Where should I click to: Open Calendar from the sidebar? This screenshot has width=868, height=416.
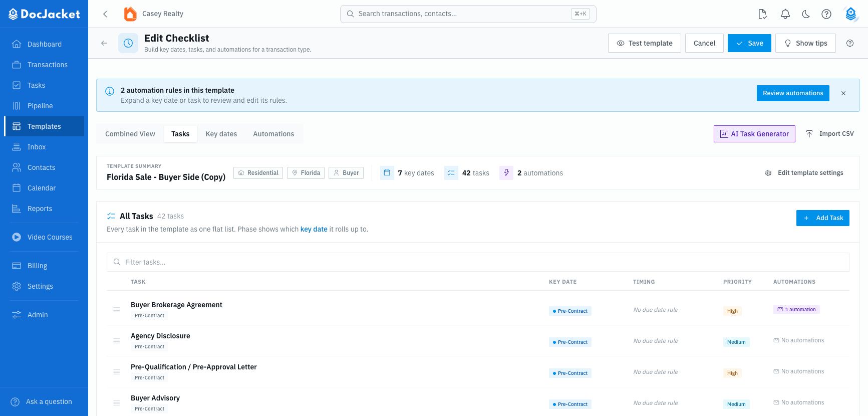[x=44, y=188]
